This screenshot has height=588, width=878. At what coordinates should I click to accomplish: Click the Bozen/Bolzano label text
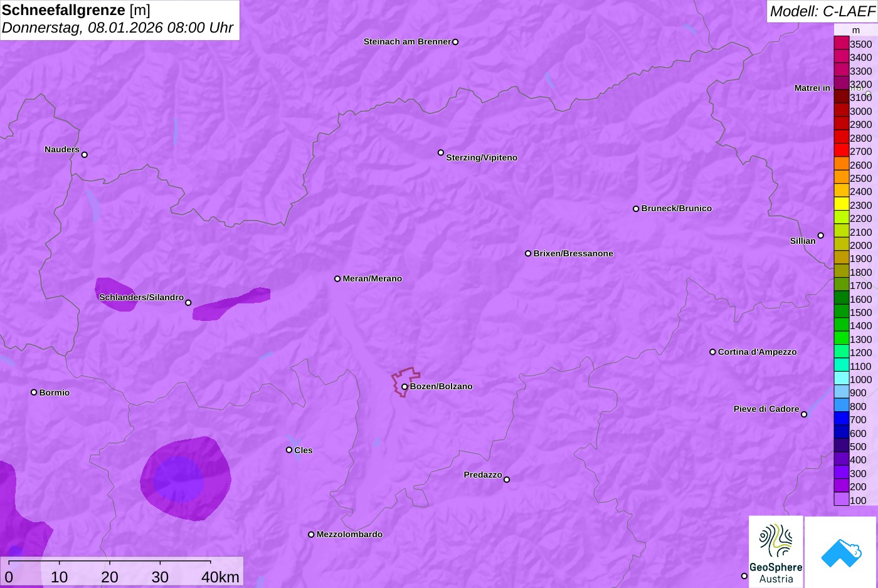click(x=442, y=387)
